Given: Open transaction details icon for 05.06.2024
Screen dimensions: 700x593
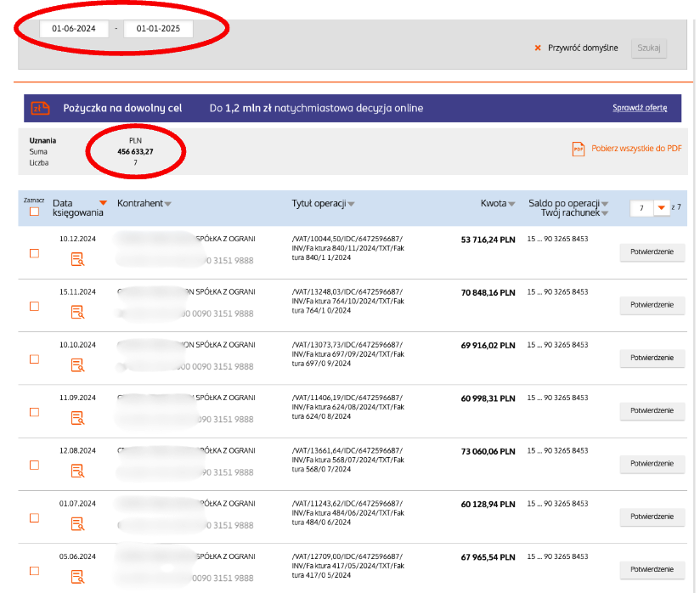Looking at the screenshot, I should point(77,577).
